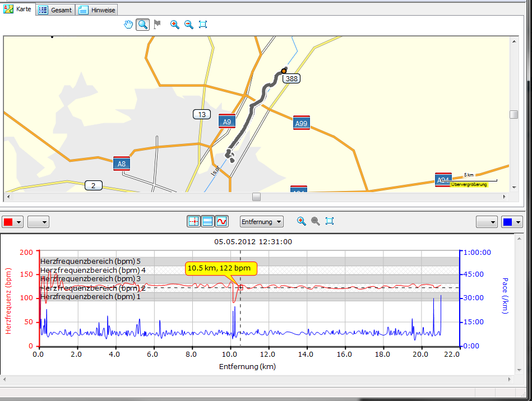The width and height of the screenshot is (532, 401).
Task: Toggle curve smoothing on the chart
Action: (222, 222)
